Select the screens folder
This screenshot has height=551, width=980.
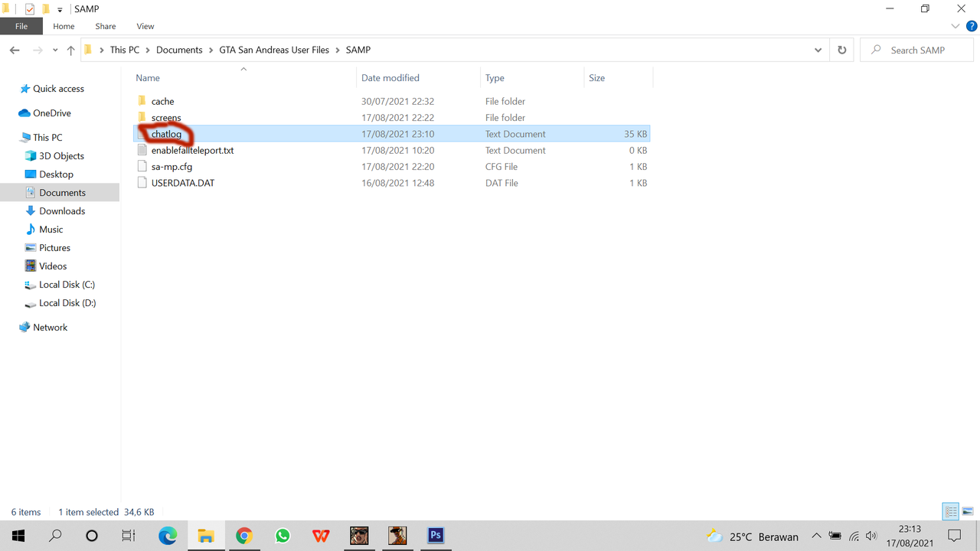(166, 118)
